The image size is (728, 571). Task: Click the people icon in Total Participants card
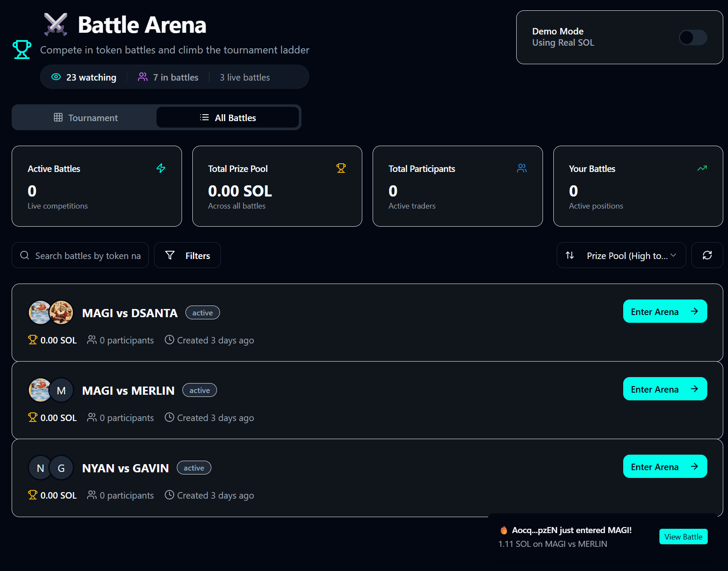(522, 168)
